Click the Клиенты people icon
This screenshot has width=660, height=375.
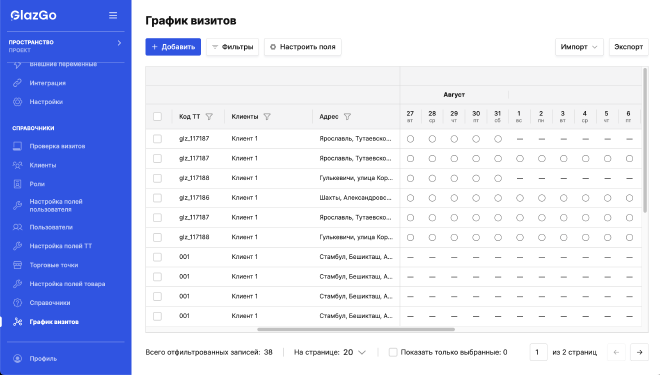[x=17, y=165]
